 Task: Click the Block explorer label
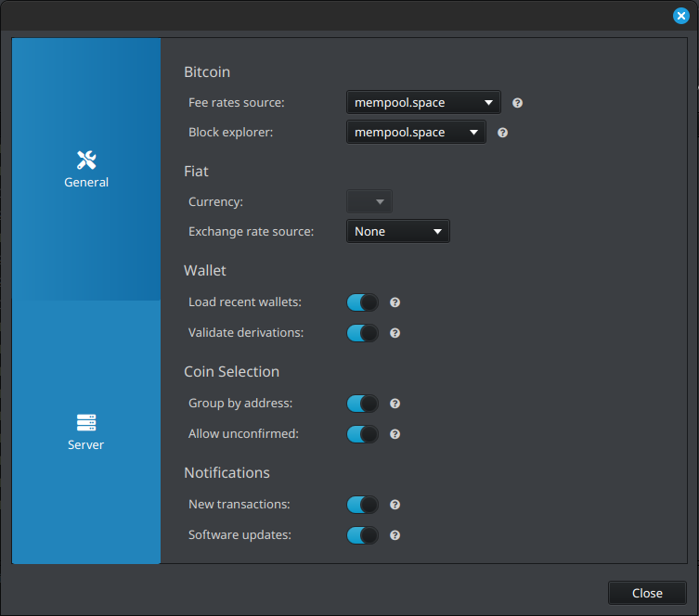pos(230,133)
